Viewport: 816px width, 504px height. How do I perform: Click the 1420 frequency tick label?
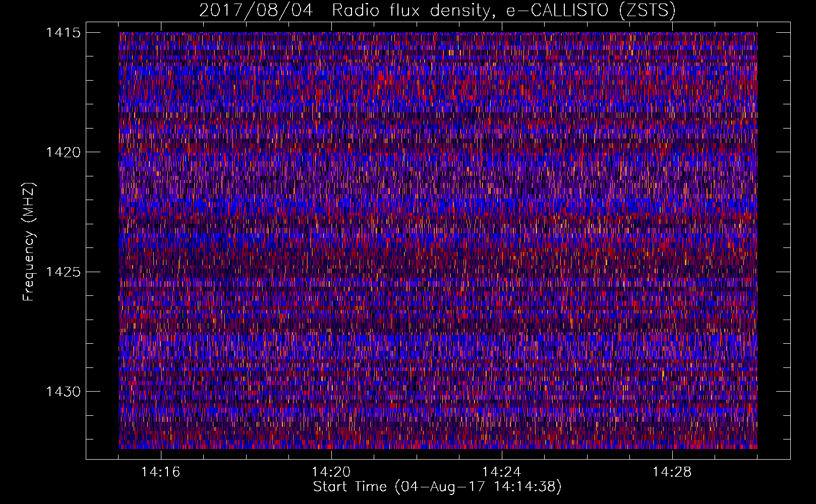pyautogui.click(x=63, y=152)
